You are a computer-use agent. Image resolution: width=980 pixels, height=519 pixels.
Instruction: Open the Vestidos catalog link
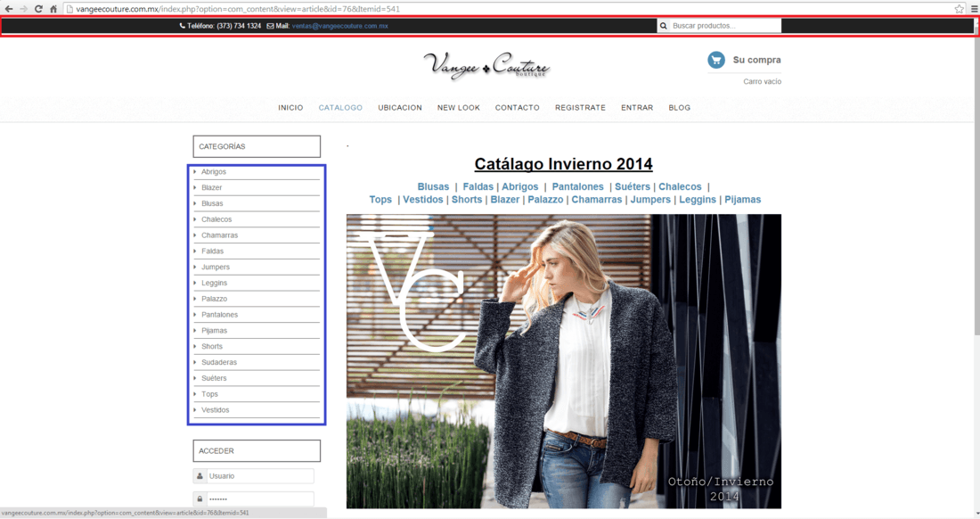(x=423, y=200)
